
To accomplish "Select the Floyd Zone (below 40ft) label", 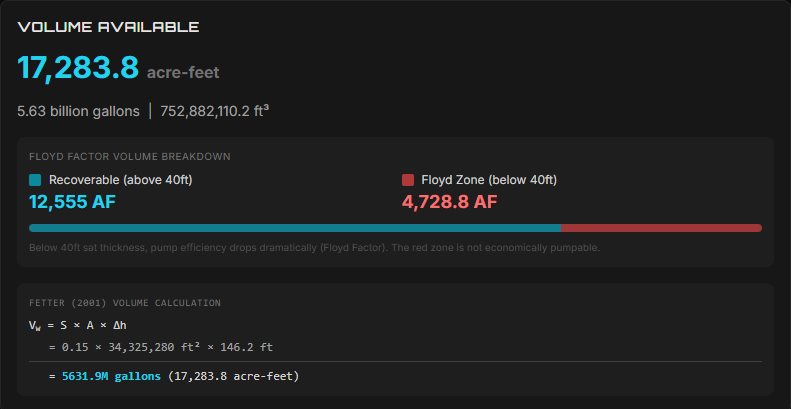I will 487,180.
